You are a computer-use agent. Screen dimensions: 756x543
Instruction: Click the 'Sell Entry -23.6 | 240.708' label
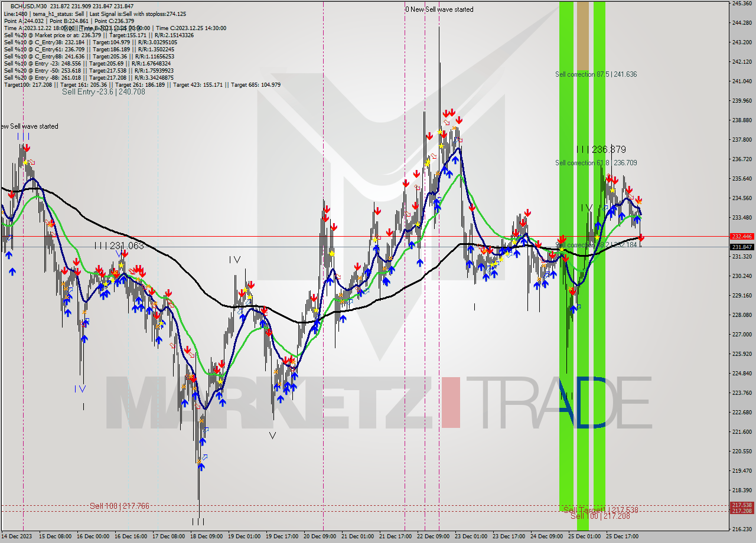click(103, 92)
